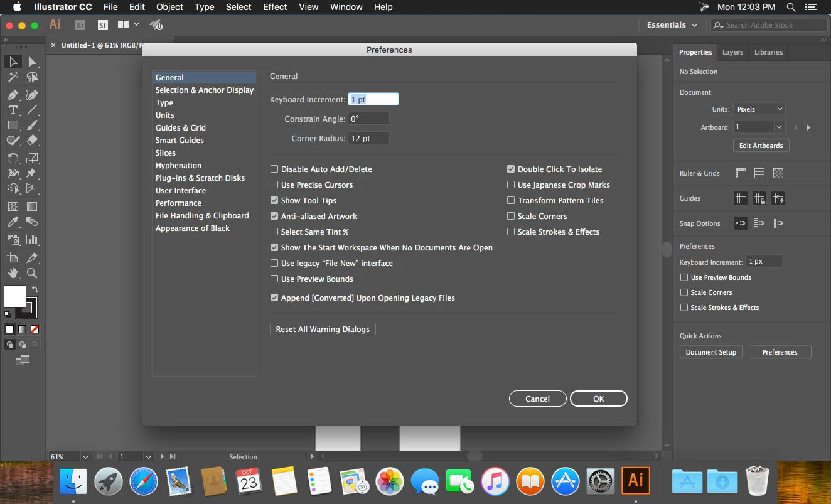This screenshot has height=504, width=831.
Task: Click the Cancel button
Action: click(x=537, y=399)
